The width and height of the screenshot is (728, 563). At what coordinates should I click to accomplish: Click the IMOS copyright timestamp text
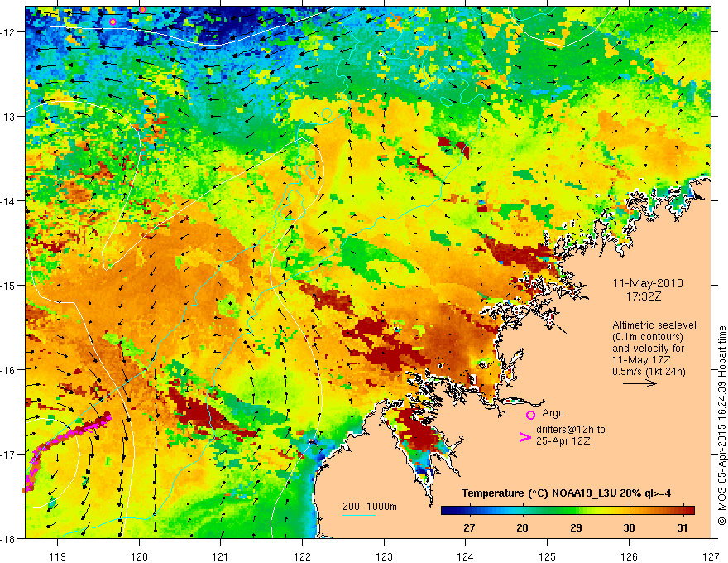point(722,425)
